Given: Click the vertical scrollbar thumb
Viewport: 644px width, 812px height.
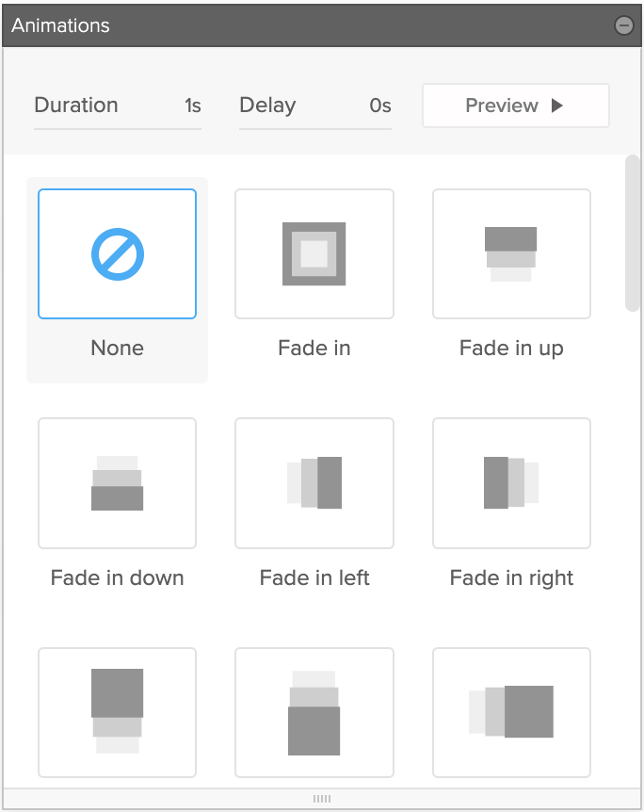Looking at the screenshot, I should [x=633, y=233].
